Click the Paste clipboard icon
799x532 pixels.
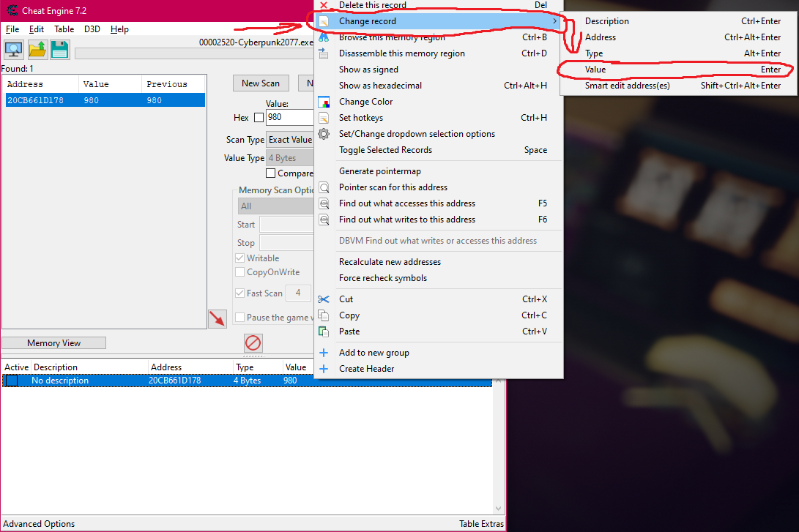click(x=324, y=331)
